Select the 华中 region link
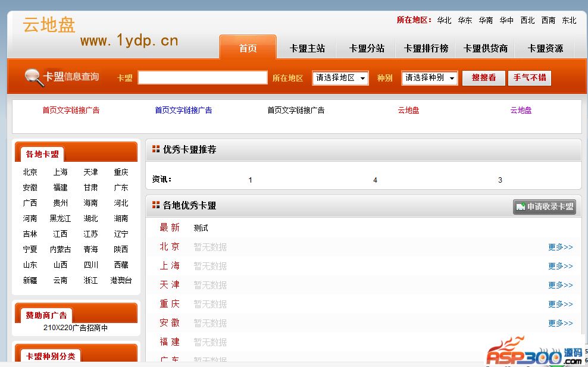Screen dimensions: 588x367 (506, 20)
